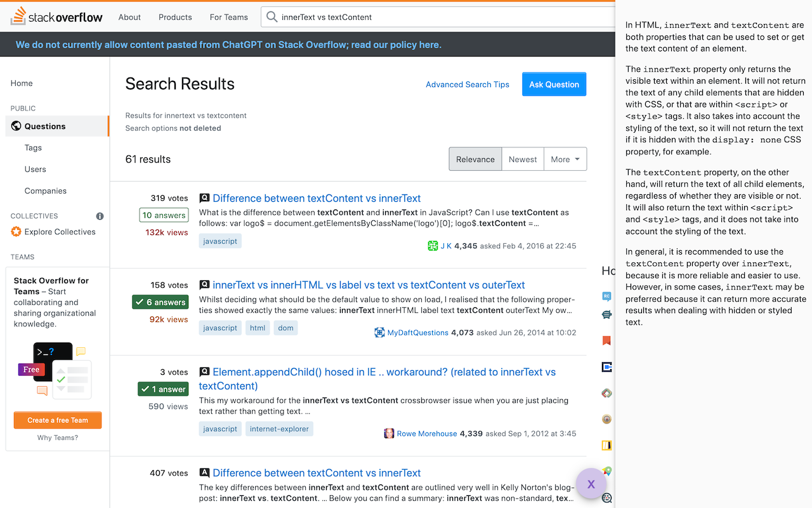This screenshot has height=508, width=812.
Task: Open For Teams in top navigation
Action: pos(229,17)
